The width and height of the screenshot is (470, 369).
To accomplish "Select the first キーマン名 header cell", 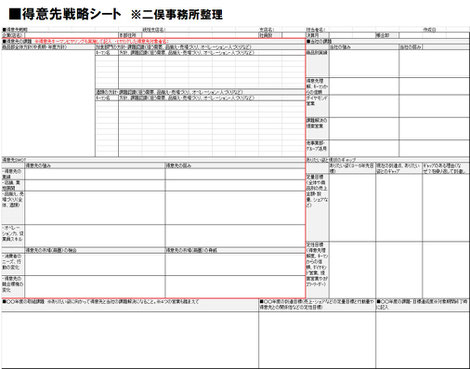I will (107, 53).
